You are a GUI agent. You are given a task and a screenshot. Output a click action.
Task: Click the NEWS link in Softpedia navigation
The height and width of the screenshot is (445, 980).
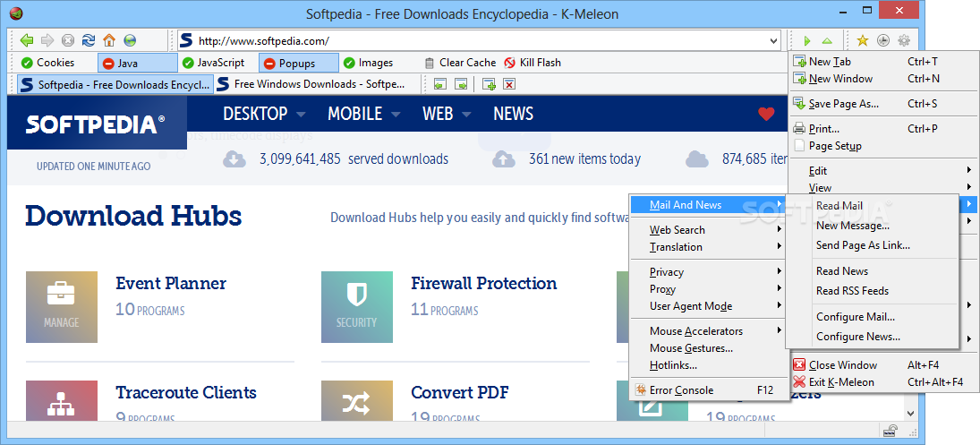tap(513, 114)
